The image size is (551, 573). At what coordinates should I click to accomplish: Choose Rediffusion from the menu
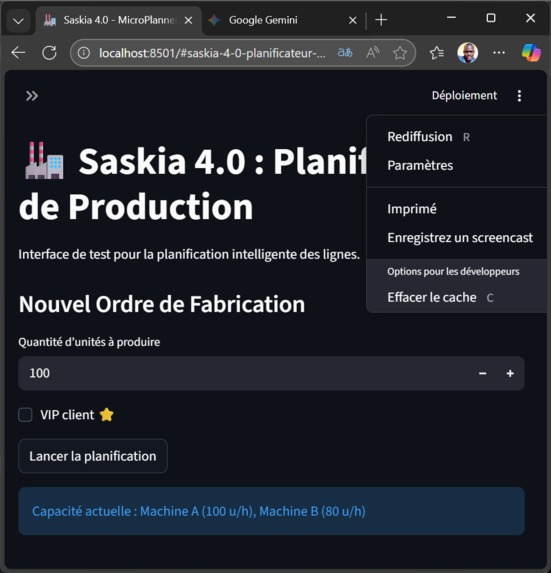457,137
